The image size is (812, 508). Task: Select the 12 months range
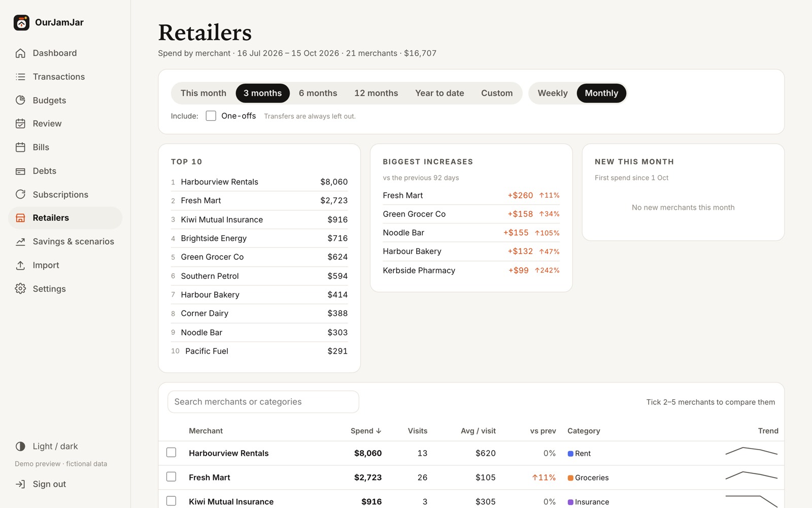point(376,93)
